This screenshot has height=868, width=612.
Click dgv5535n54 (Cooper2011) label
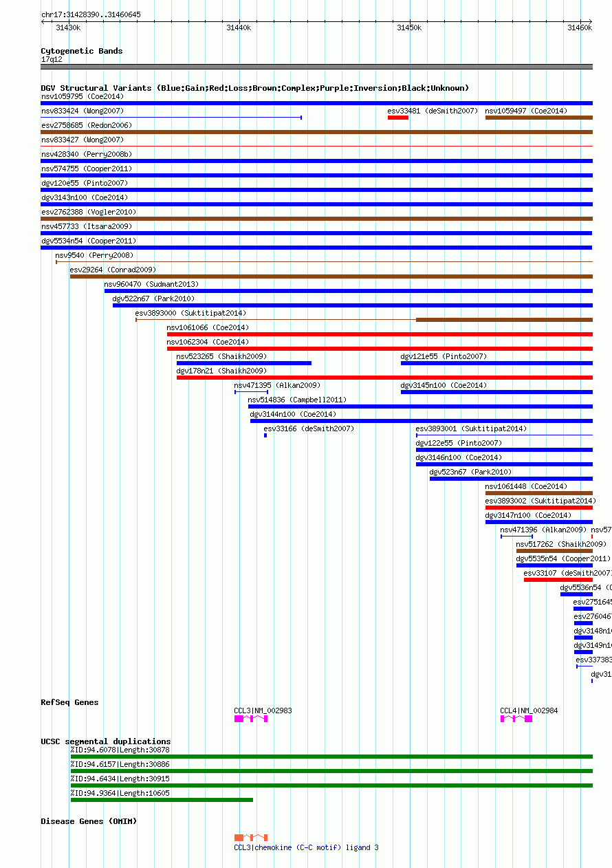(564, 558)
